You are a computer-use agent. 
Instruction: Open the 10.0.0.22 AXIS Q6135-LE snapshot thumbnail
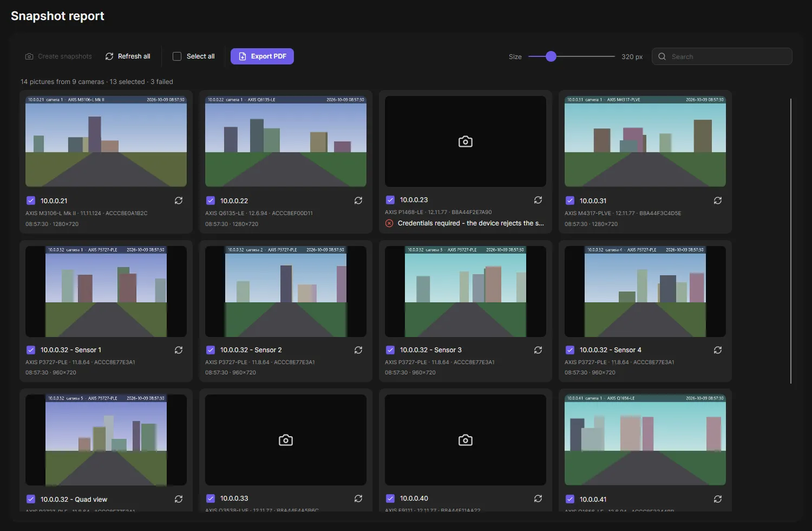(x=286, y=141)
